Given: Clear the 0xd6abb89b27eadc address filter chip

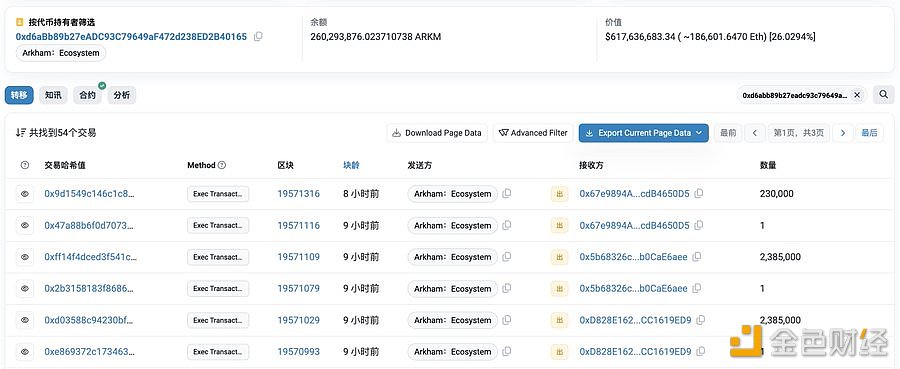Looking at the screenshot, I should tap(857, 95).
